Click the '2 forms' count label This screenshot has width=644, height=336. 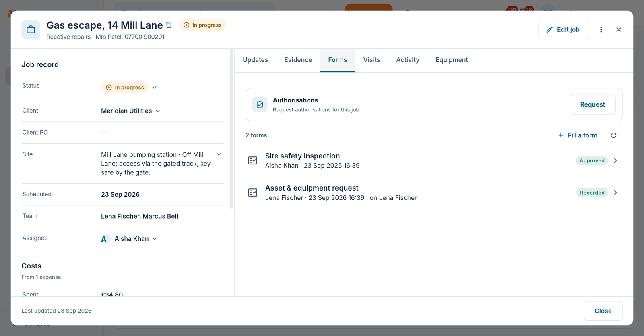coord(256,135)
